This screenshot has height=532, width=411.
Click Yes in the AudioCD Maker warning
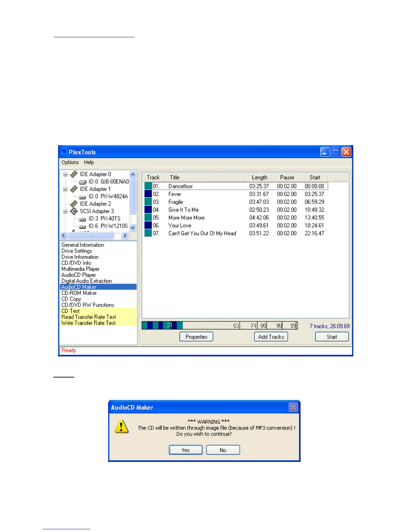pos(186,450)
